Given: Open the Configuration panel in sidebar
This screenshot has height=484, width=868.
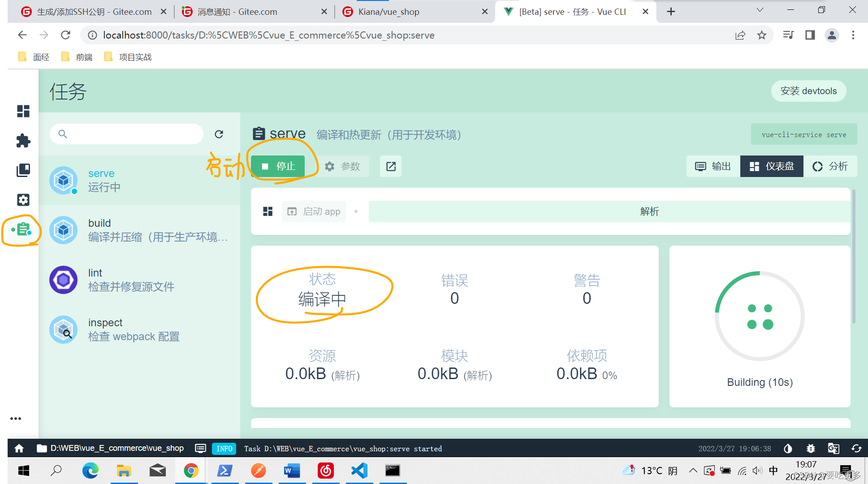Looking at the screenshot, I should [23, 200].
